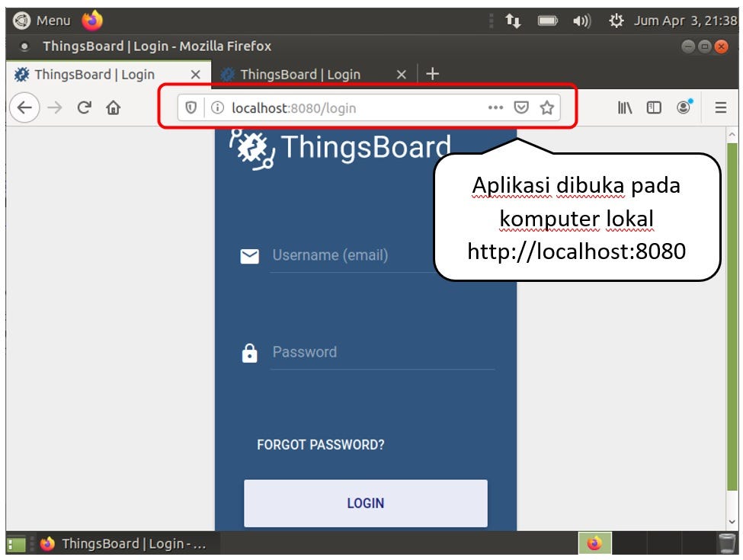This screenshot has height=560, width=743.
Task: Maximize the Firefox window
Action: coord(705,46)
